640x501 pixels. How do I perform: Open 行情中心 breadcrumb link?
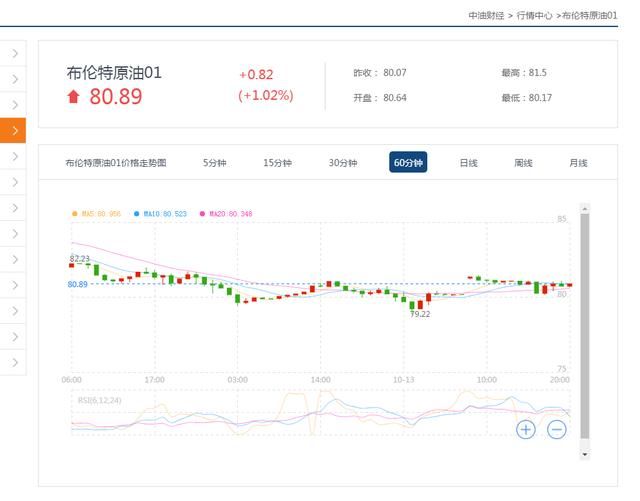tap(534, 16)
